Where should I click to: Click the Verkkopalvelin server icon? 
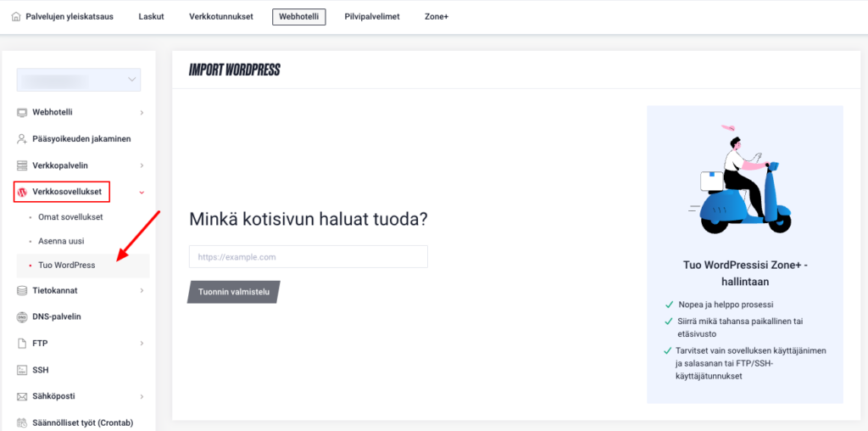(22, 165)
